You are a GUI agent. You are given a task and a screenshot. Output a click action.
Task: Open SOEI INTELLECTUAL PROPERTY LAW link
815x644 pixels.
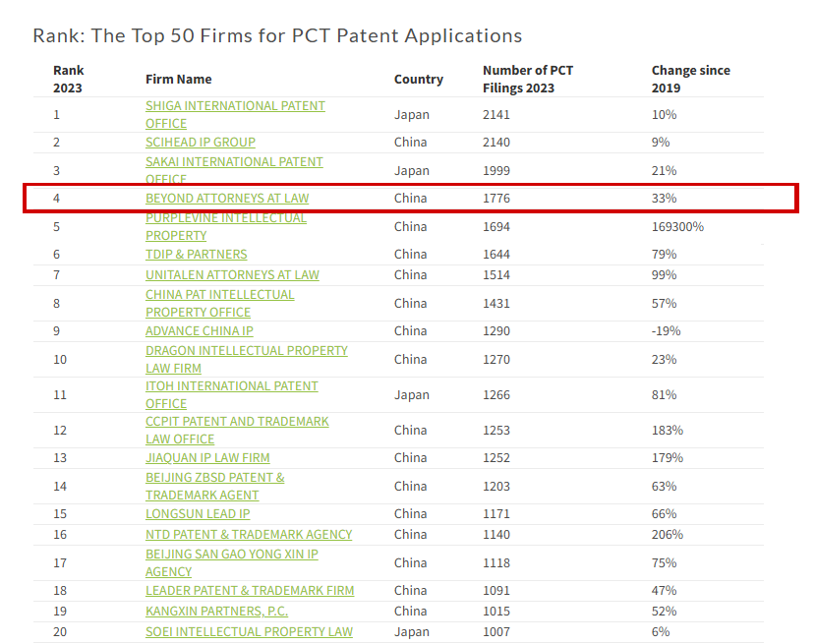click(249, 632)
